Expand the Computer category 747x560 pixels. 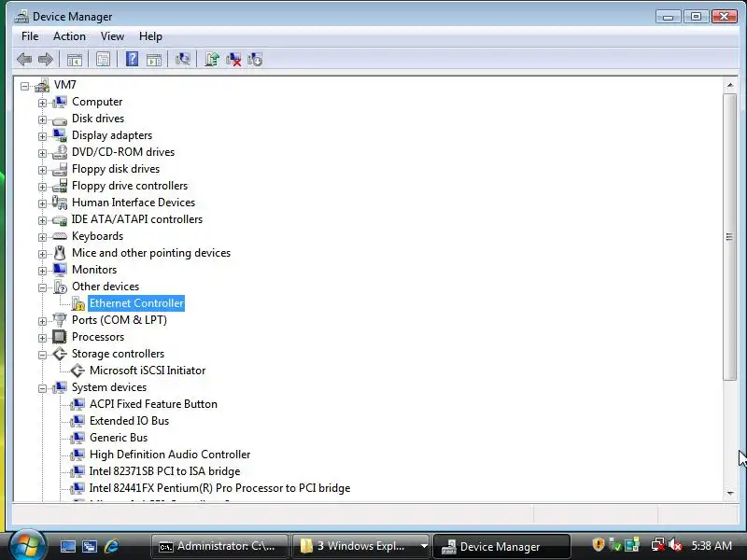[42, 103]
